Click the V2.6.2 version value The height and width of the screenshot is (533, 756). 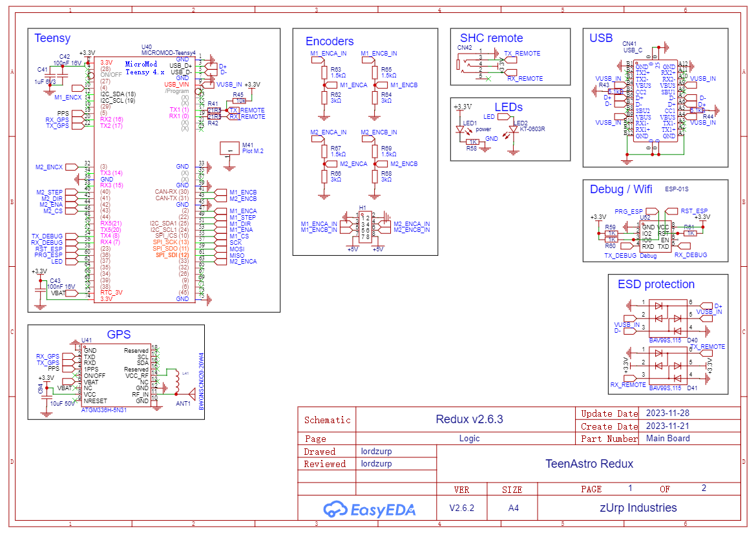tap(461, 508)
